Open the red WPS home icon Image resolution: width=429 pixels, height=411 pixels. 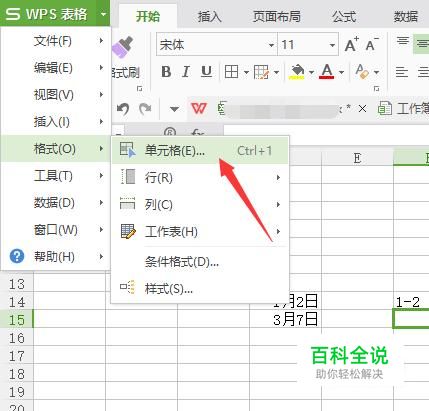pyautogui.click(x=199, y=108)
